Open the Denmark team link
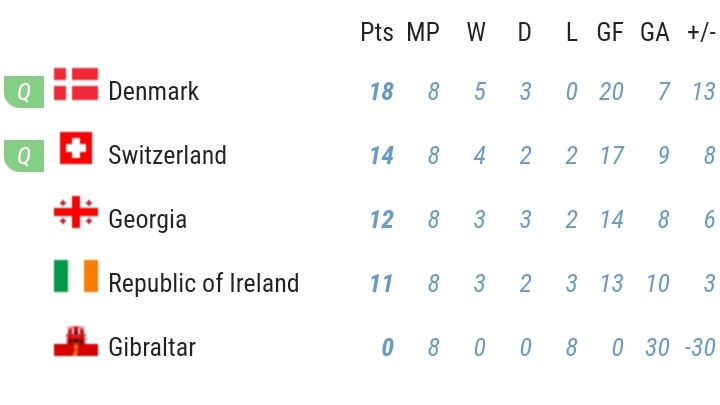 point(153,91)
